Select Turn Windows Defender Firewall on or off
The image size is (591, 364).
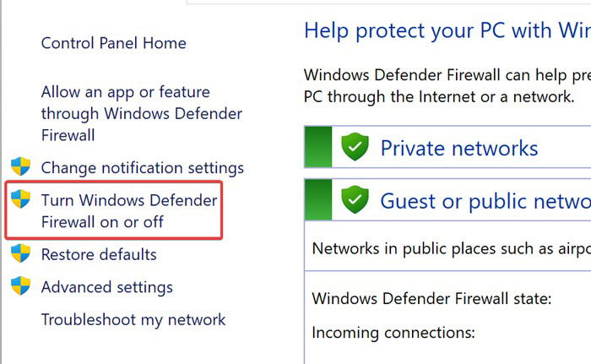[x=129, y=211]
